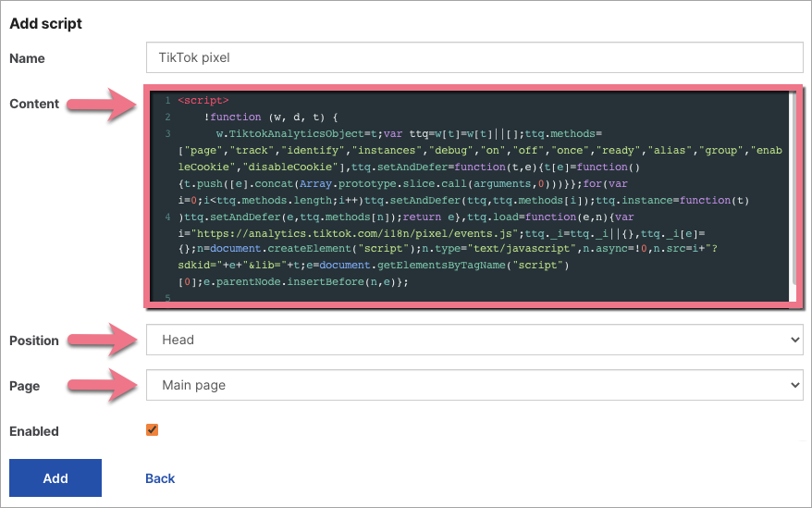
Task: Click the Name field label
Action: click(x=27, y=58)
